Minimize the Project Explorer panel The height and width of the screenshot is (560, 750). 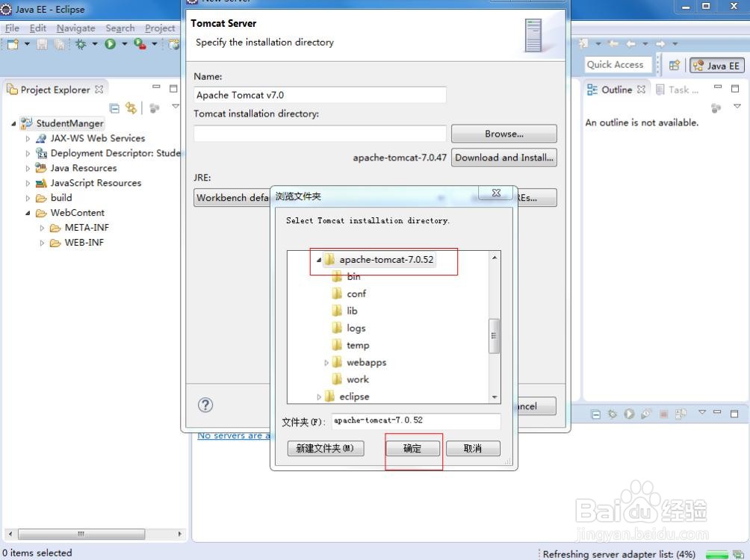(156, 87)
